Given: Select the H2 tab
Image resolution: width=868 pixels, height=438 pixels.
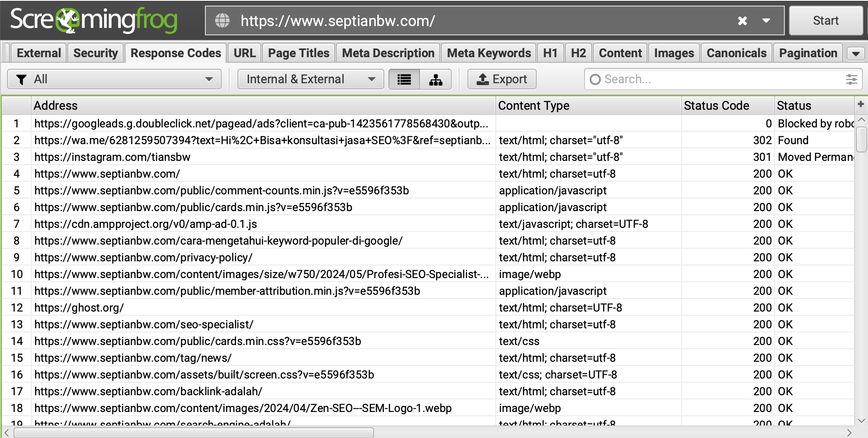Looking at the screenshot, I should tap(578, 53).
